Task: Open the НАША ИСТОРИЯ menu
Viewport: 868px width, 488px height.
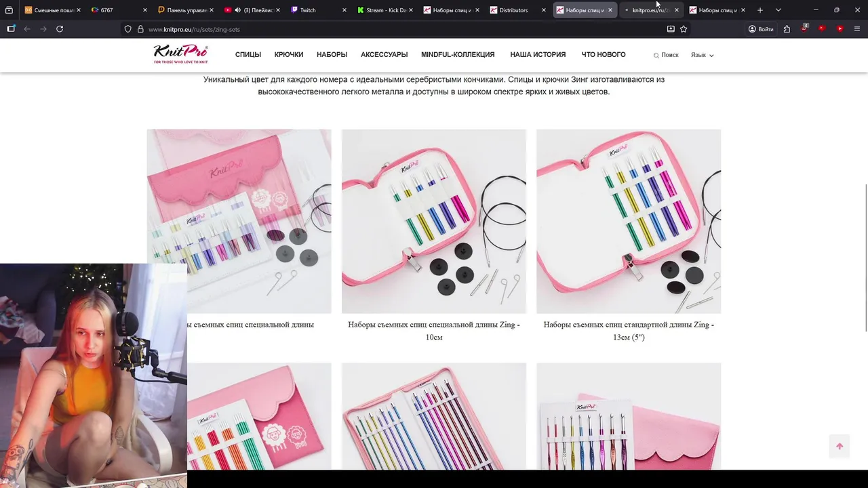Action: 538,55
